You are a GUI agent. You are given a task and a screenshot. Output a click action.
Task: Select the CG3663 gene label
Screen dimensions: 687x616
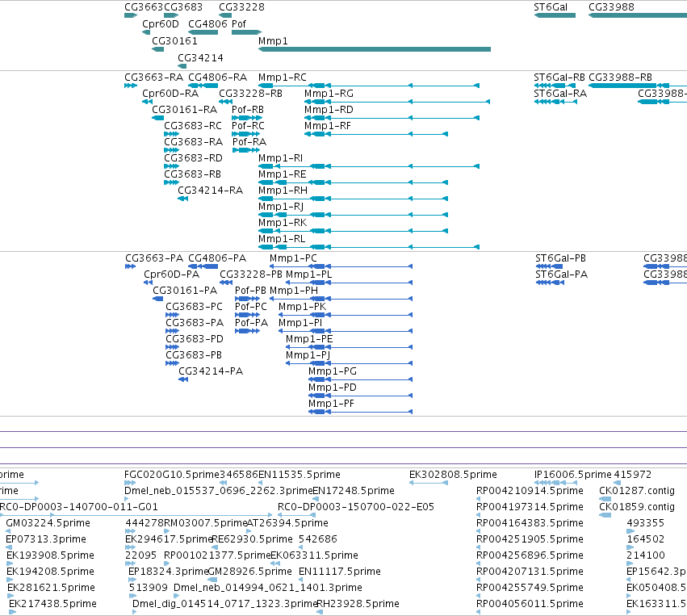pos(144,7)
